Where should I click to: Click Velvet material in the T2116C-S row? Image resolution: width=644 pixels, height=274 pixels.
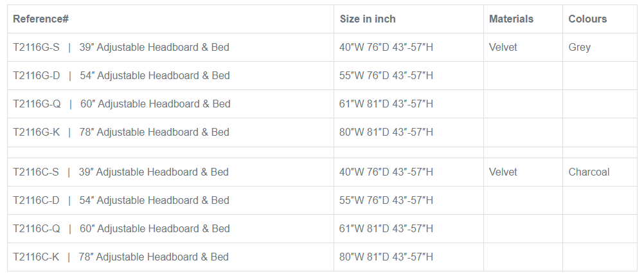[503, 172]
